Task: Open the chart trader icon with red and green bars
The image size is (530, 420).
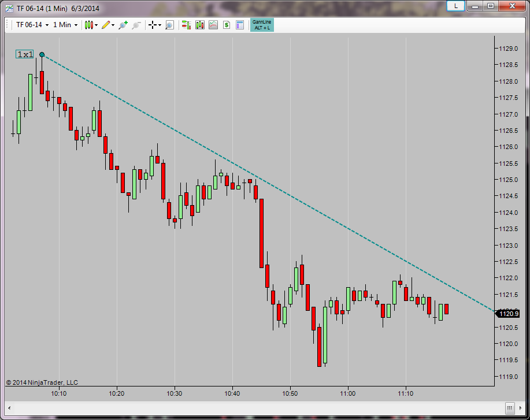Action: (186, 25)
